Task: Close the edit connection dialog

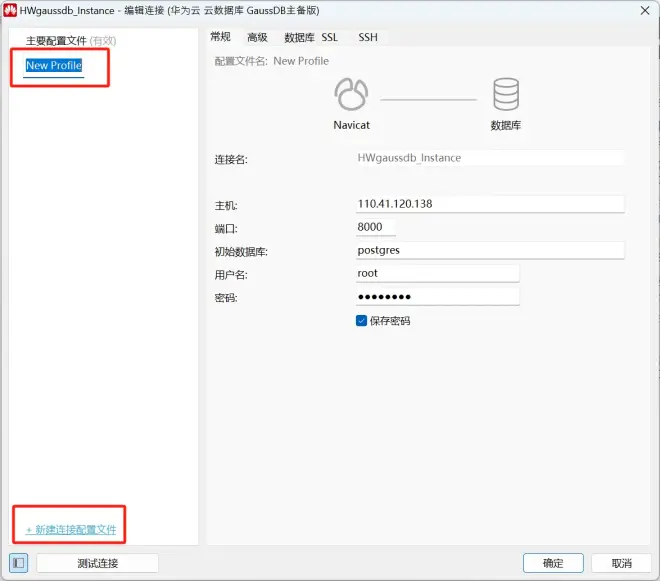Action: coord(644,11)
